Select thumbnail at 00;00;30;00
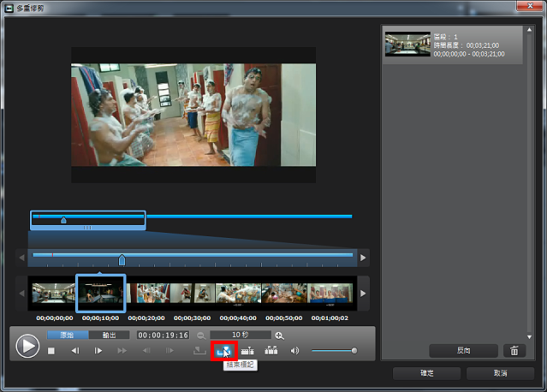 [x=193, y=293]
